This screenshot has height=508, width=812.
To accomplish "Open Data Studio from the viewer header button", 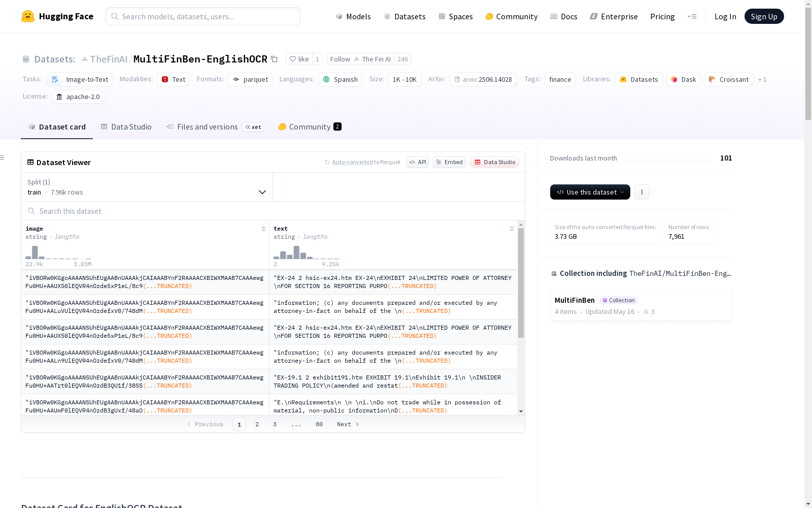I will (x=495, y=162).
